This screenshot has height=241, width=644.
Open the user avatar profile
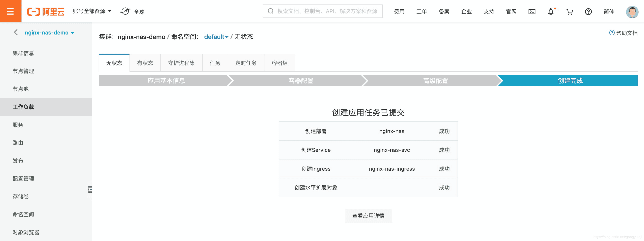tap(632, 12)
